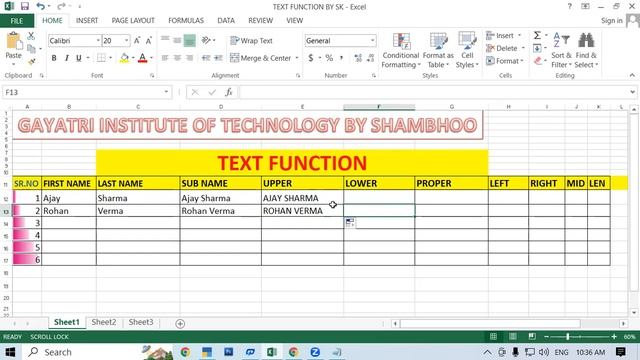Click the Redo arrow icon
The width and height of the screenshot is (640, 360).
click(x=61, y=6)
